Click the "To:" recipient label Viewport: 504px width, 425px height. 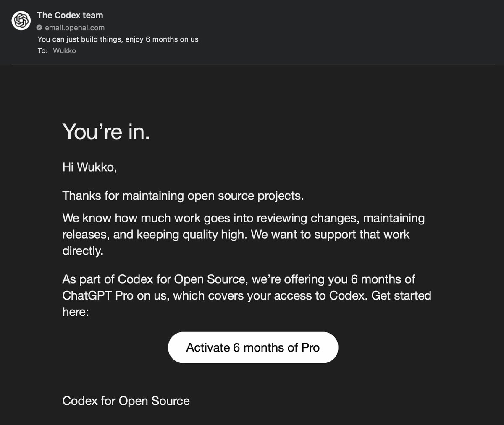pos(42,51)
